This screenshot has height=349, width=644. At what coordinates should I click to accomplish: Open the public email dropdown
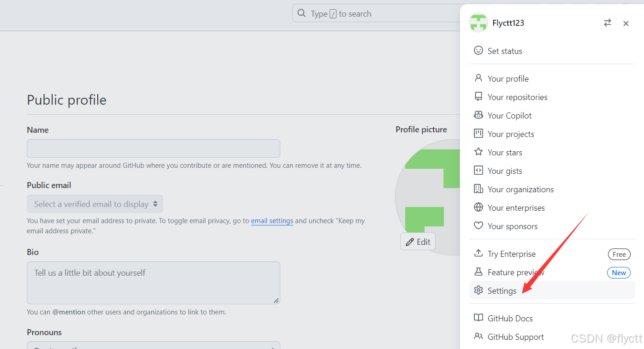pyautogui.click(x=95, y=204)
